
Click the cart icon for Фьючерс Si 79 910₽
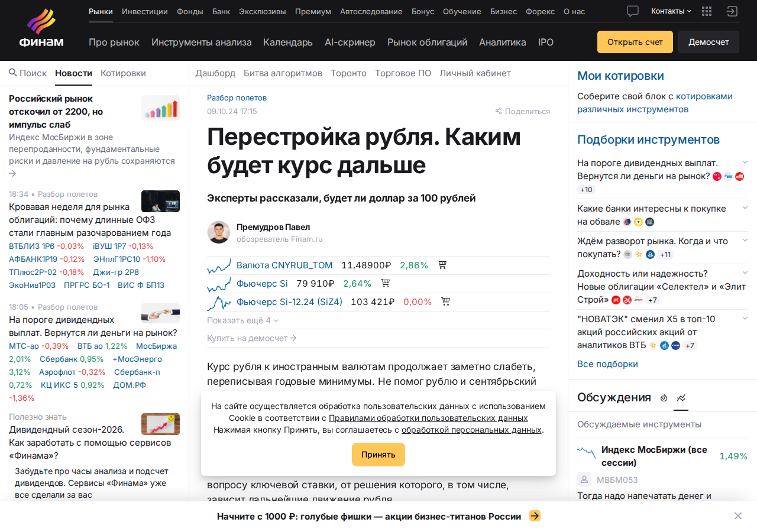click(x=386, y=283)
